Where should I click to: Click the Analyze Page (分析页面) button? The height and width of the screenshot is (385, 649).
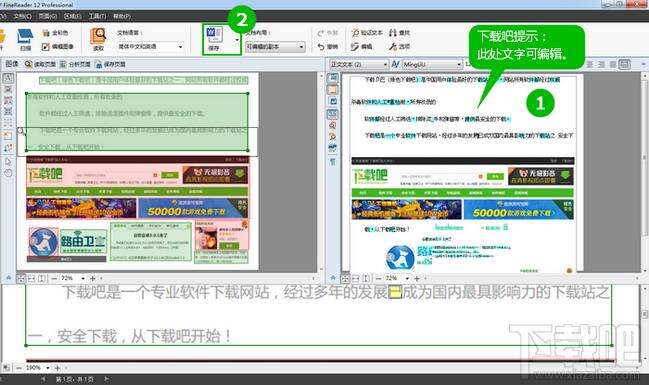click(x=75, y=64)
